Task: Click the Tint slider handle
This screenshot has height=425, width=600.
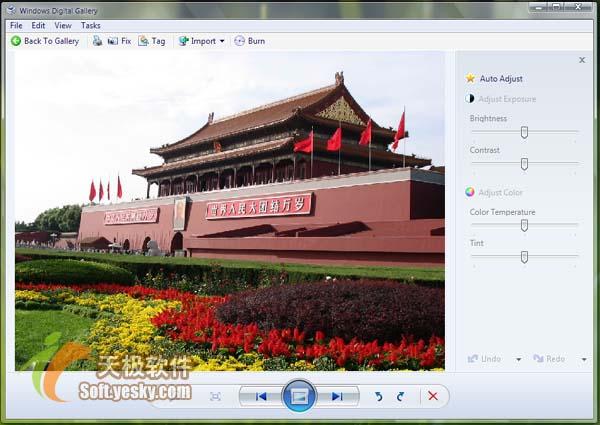Action: 524,257
